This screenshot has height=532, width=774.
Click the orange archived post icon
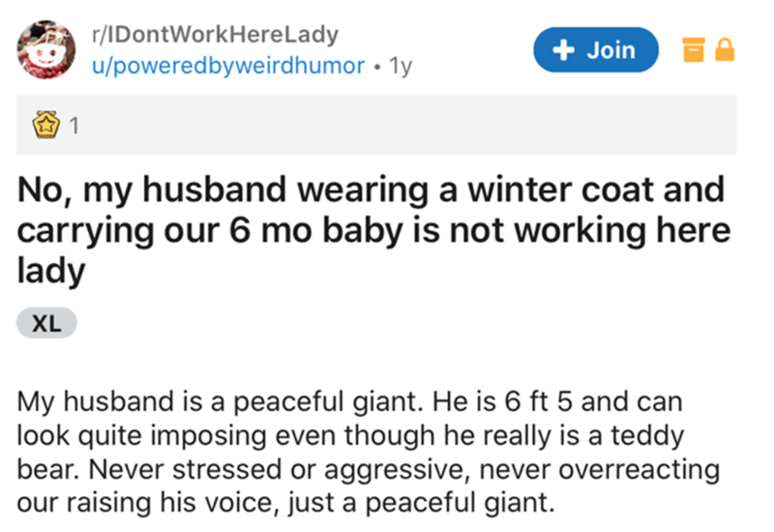click(x=693, y=50)
